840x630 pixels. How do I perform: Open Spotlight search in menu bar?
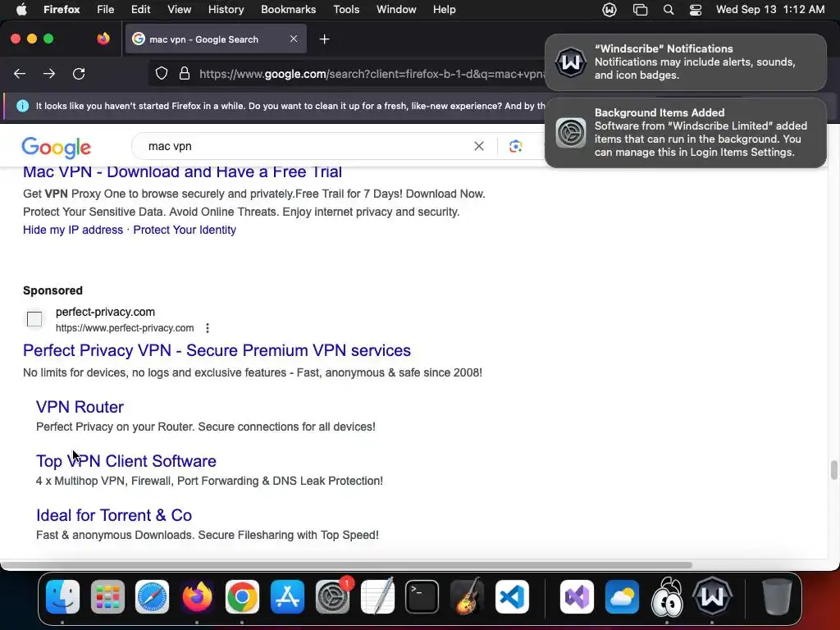click(668, 10)
